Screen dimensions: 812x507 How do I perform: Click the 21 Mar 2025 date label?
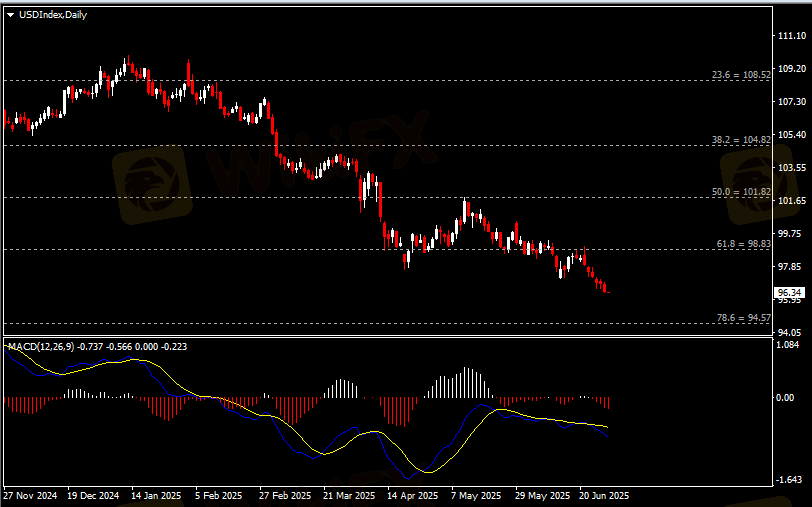(x=349, y=496)
